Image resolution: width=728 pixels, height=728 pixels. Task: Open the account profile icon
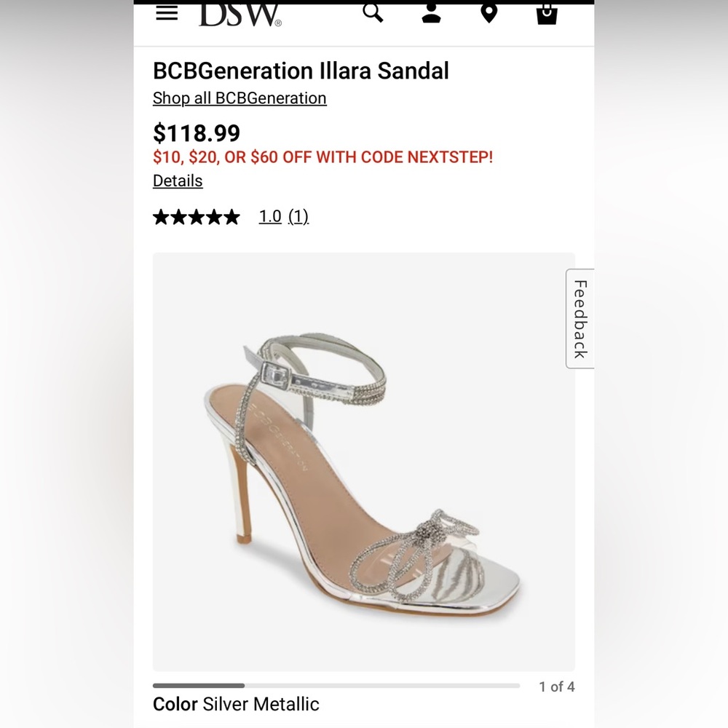click(430, 13)
